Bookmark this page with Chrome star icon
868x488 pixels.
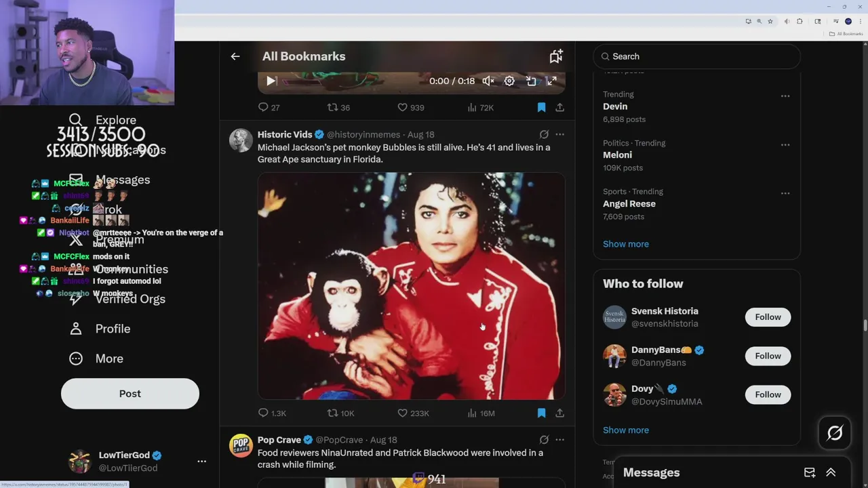770,21
